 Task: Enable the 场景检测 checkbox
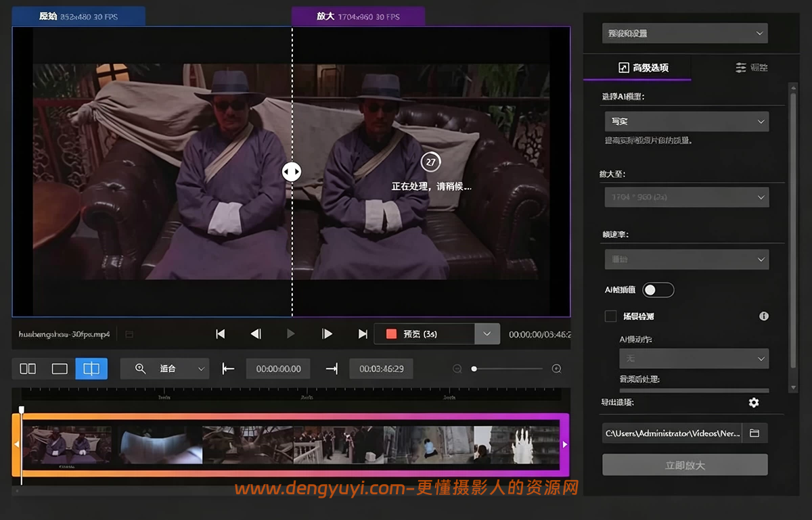point(610,316)
